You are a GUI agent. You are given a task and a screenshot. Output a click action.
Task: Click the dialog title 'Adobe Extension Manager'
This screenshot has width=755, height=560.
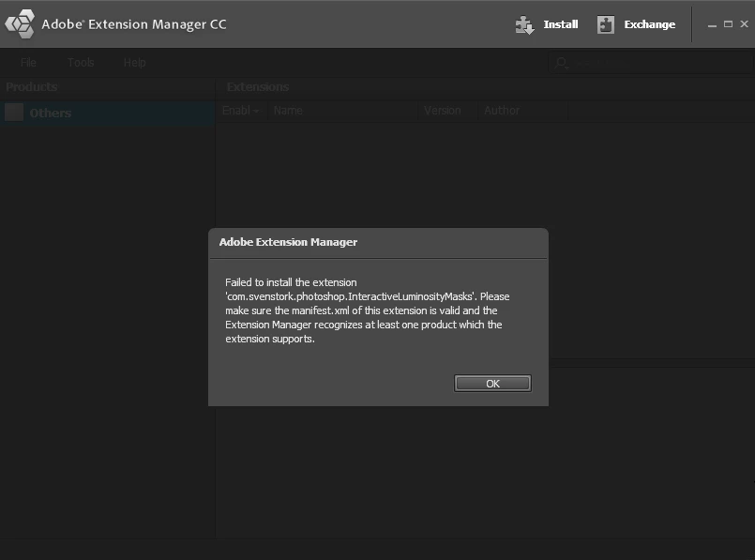[288, 242]
